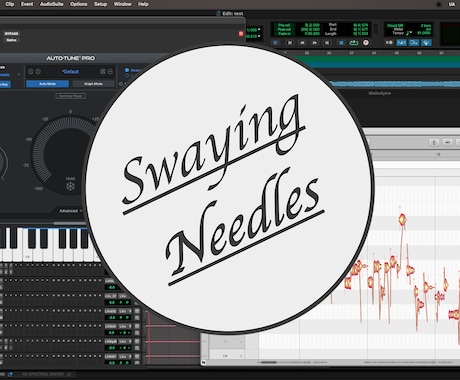The image size is (460, 380).
Task: Open the AudioSuite menu
Action: [x=51, y=4]
